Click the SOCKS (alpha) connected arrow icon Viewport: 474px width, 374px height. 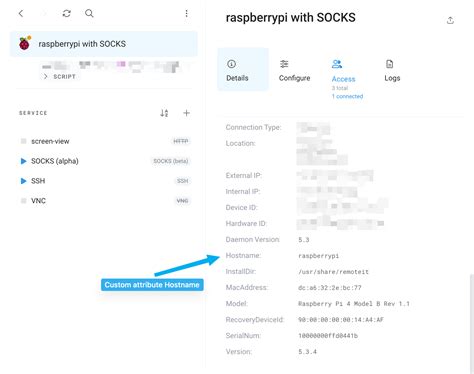pos(23,161)
